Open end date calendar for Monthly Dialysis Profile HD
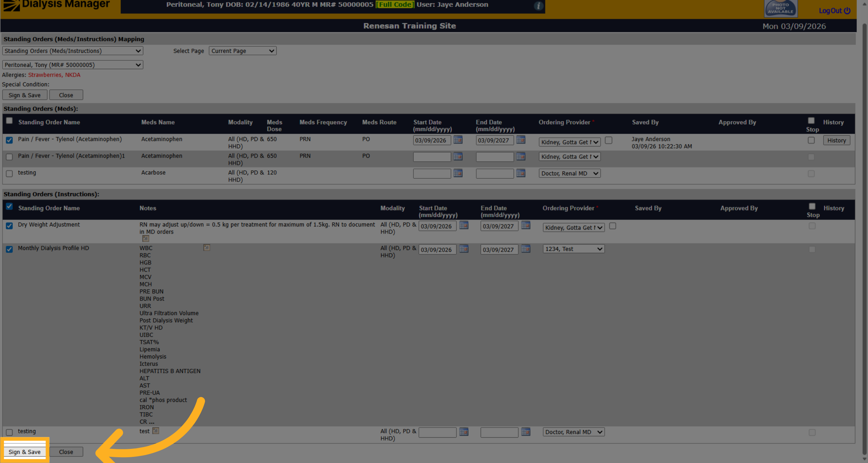Viewport: 868px width, 463px height. [526, 249]
